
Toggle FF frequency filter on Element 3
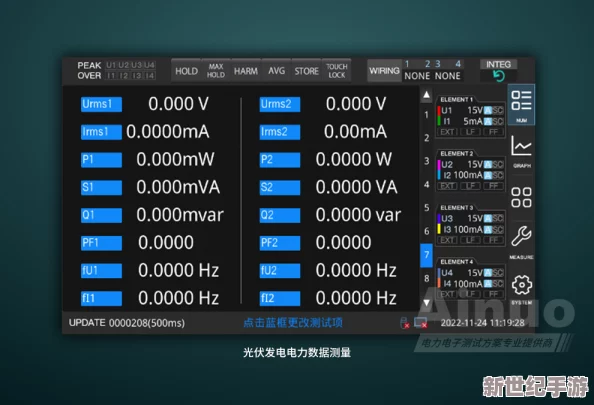click(x=493, y=240)
